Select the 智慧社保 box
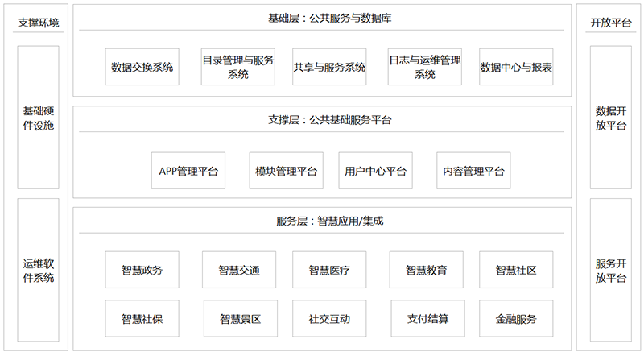This screenshot has height=356, width=644. click(x=142, y=319)
